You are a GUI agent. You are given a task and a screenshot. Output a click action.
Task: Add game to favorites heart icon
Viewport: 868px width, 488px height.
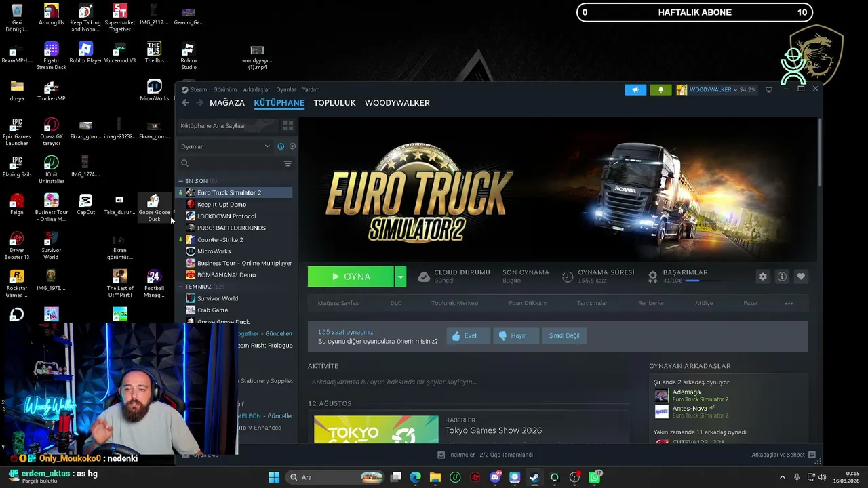click(801, 277)
